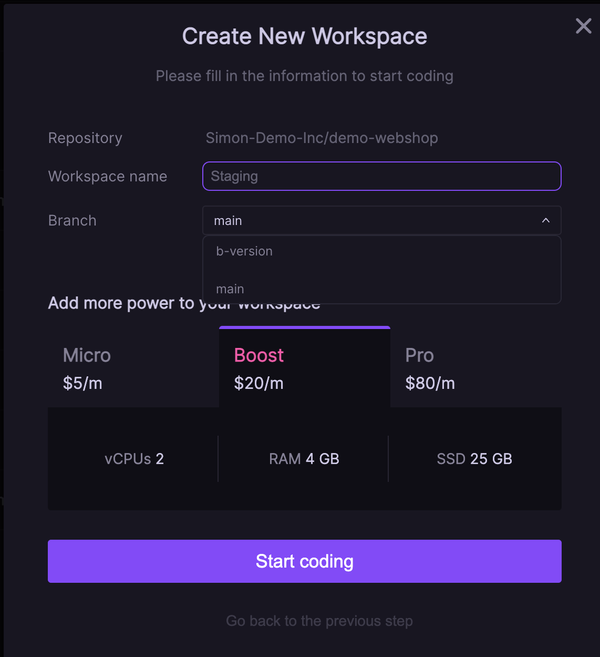
Task: Click the Workspace name field label
Action: tap(107, 176)
